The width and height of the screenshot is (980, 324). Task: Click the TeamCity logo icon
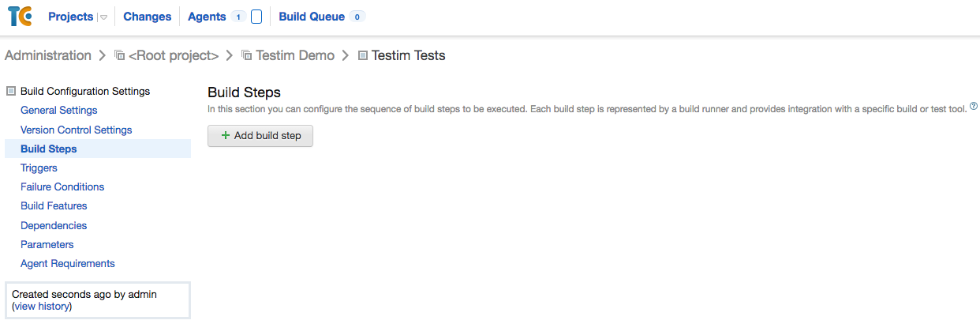coord(20,17)
